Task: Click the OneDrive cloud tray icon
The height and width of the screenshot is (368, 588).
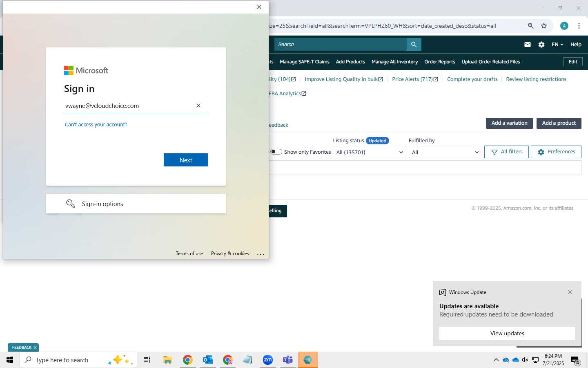Action: point(515,360)
